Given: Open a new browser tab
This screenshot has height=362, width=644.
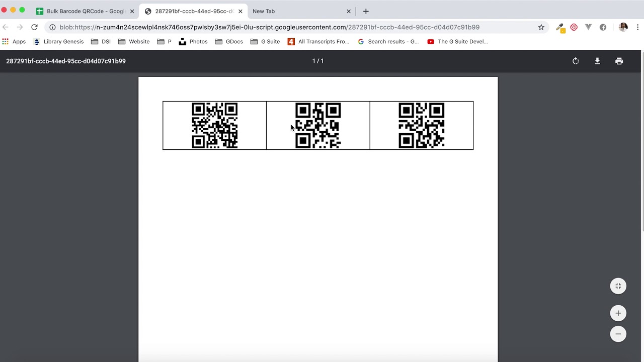Looking at the screenshot, I should [366, 11].
